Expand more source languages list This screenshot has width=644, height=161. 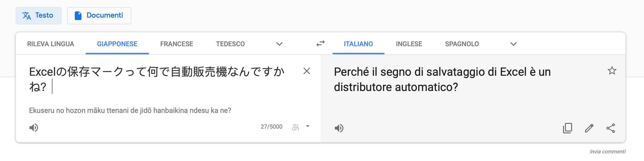[279, 44]
